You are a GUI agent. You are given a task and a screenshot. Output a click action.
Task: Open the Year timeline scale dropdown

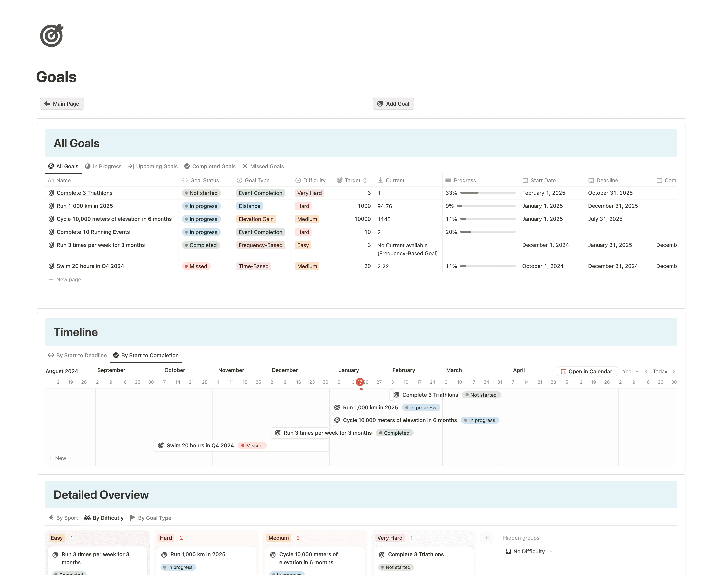(x=630, y=371)
